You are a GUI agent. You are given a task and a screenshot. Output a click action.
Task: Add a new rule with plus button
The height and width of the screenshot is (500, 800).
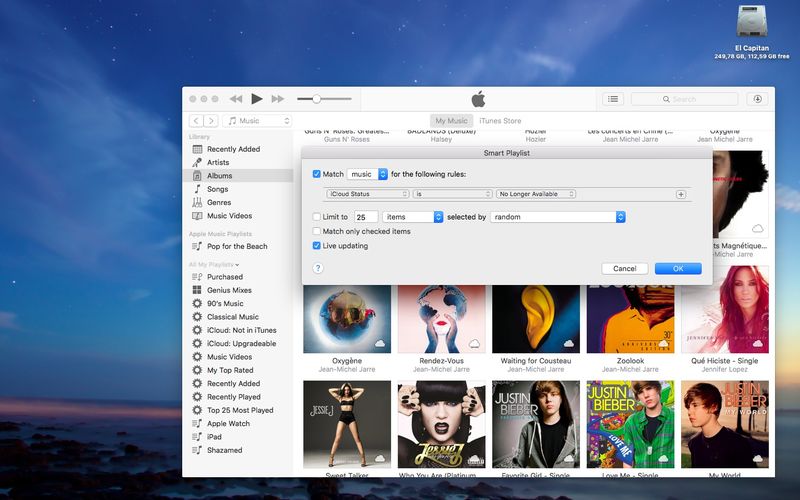(681, 194)
